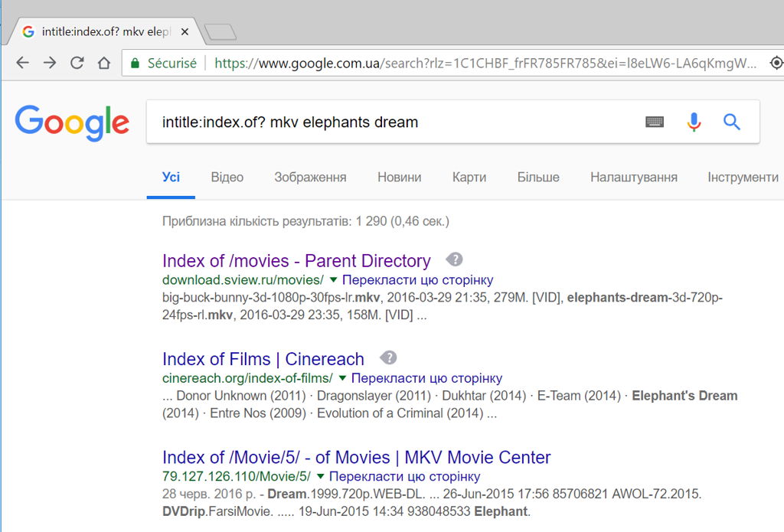Expand dropdown arrow after download.sview.ru URL
The width and height of the screenshot is (784, 532).
coord(334,279)
